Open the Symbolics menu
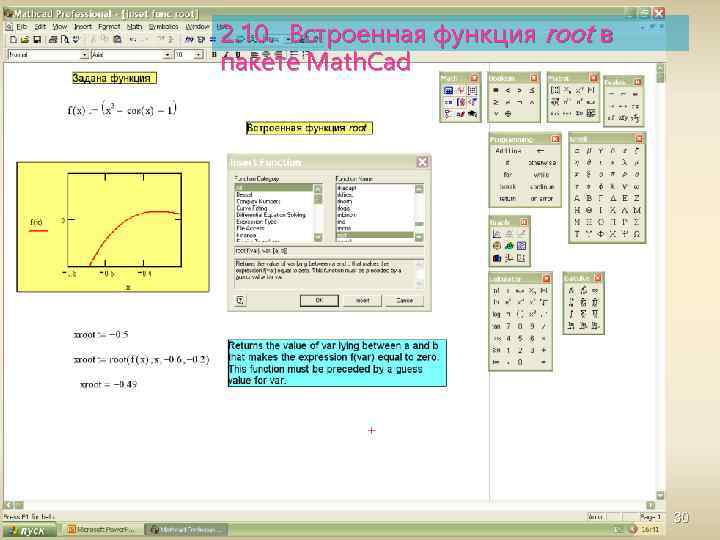 pos(163,27)
